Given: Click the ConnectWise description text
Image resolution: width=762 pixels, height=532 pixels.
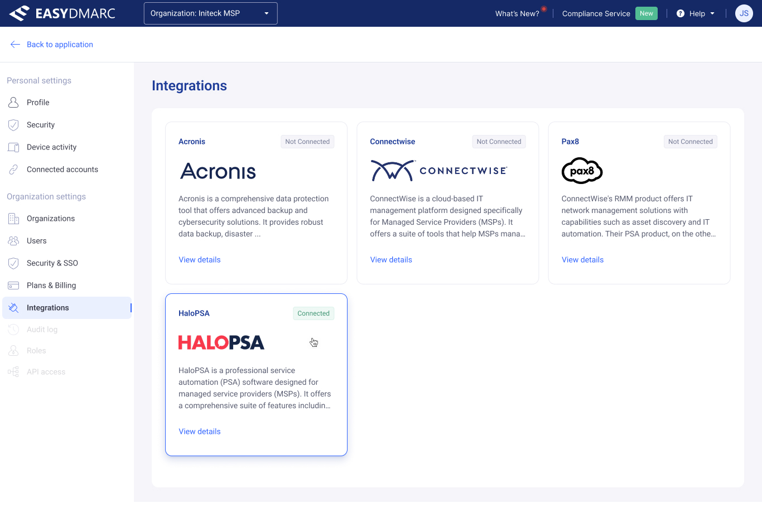Looking at the screenshot, I should coord(447,216).
